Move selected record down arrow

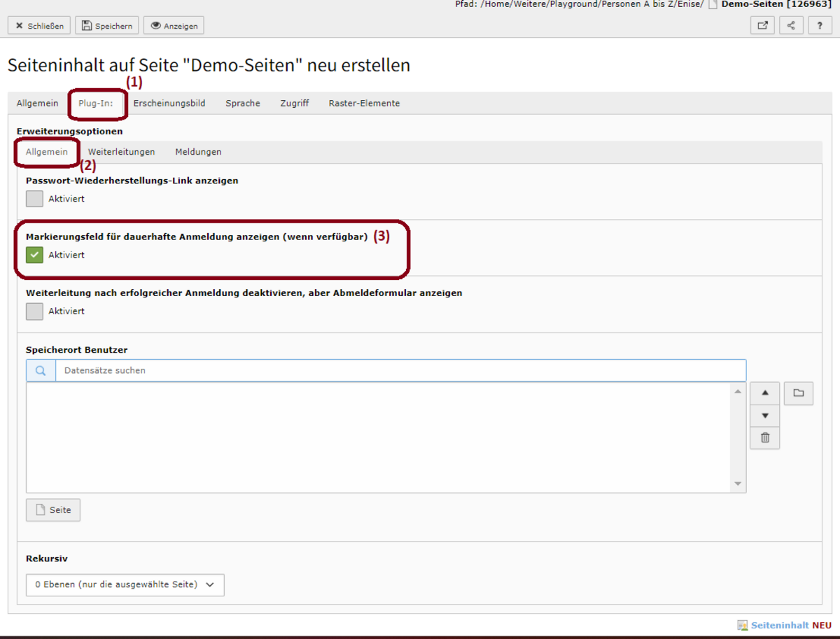coord(765,416)
